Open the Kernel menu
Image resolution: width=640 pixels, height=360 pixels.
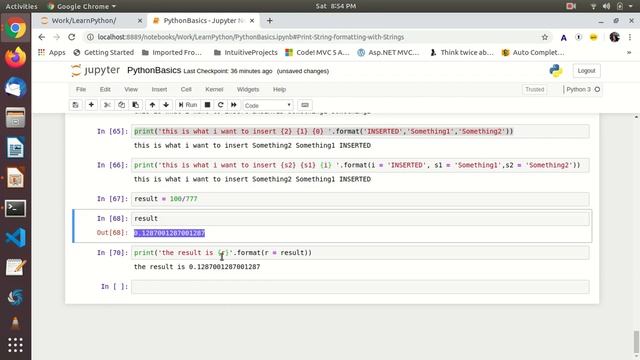coord(214,89)
